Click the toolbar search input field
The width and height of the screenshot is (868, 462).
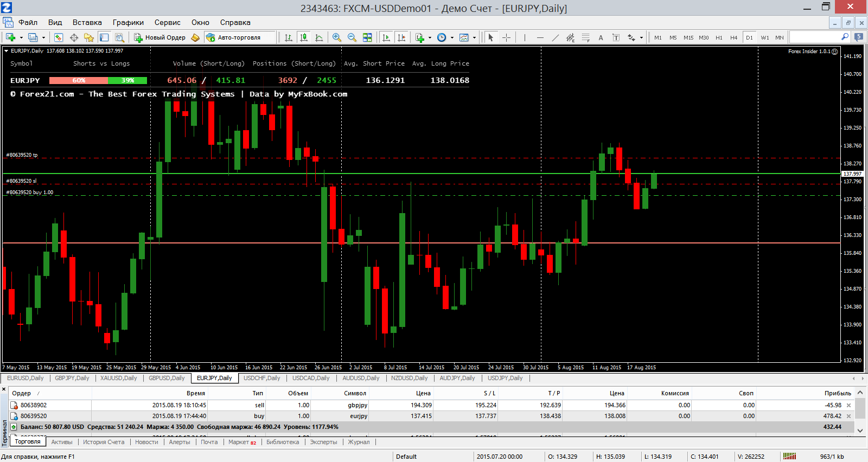(x=816, y=37)
